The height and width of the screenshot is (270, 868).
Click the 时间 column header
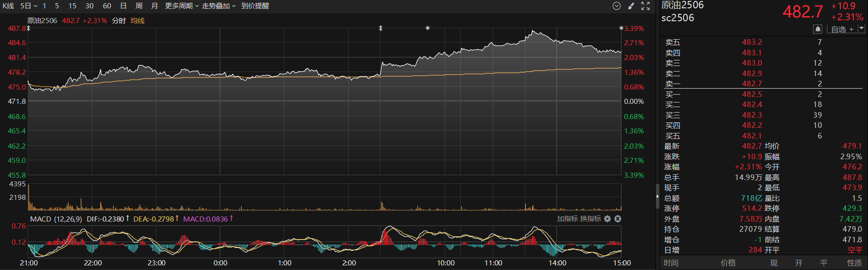coord(671,263)
